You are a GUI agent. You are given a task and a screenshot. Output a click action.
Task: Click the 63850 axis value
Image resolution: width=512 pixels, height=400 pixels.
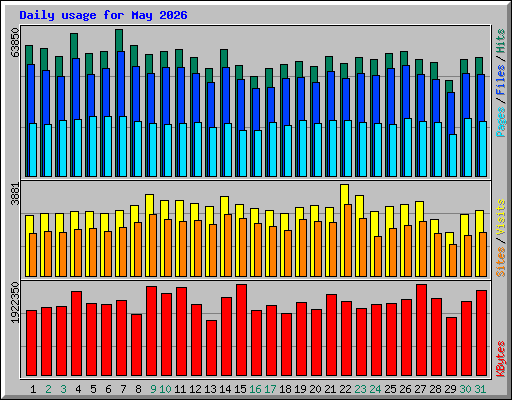coord(15,42)
